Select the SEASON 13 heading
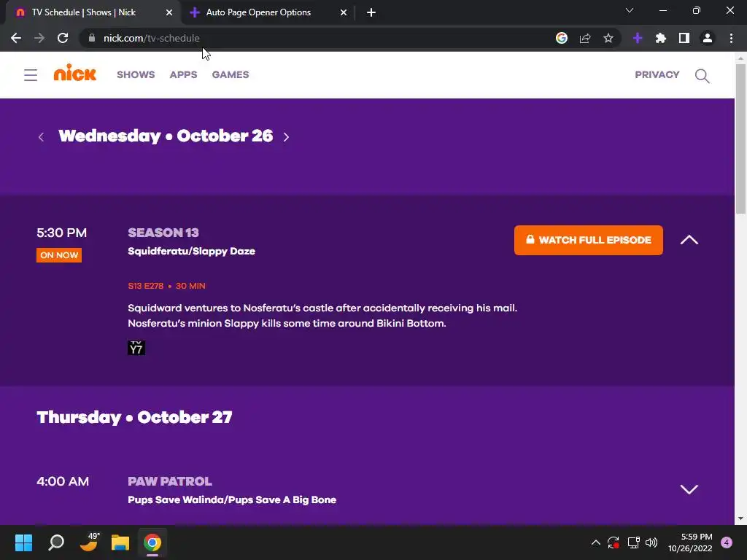This screenshot has width=747, height=560. tap(163, 233)
